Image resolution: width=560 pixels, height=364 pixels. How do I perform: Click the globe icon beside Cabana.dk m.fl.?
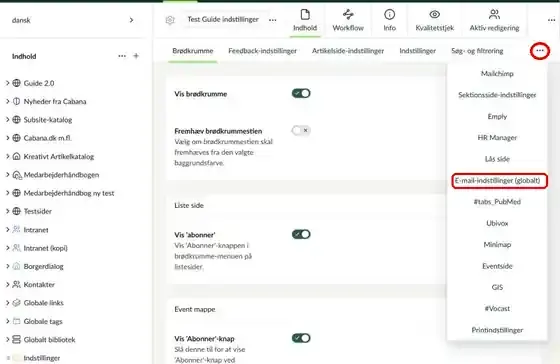tap(16, 138)
